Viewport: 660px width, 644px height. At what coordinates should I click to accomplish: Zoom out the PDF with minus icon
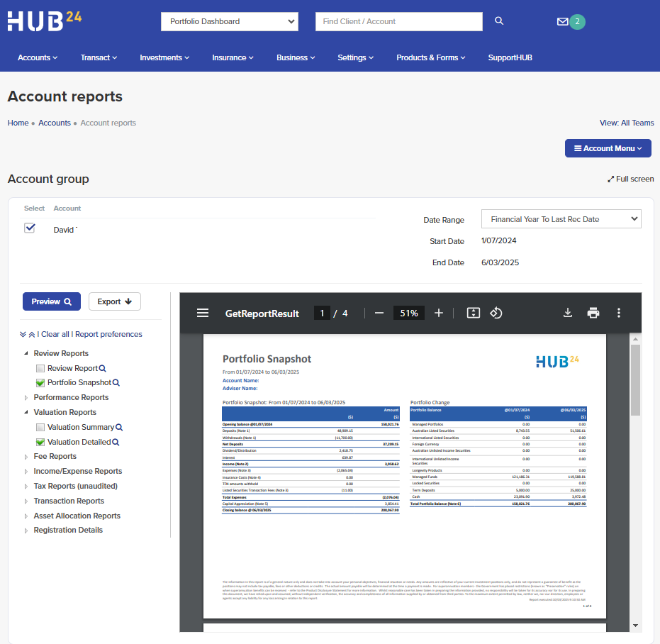(379, 313)
